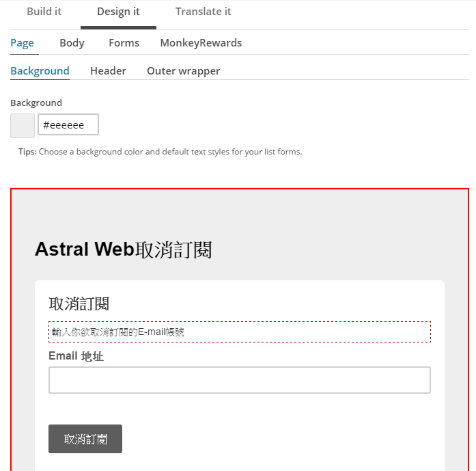The width and height of the screenshot is (476, 471).
Task: Click the dashed-outlined E-mail instruction text
Action: pos(239,332)
